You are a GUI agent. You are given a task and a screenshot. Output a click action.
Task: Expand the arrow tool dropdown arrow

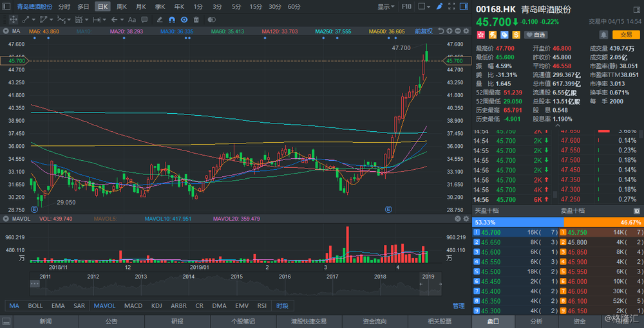[x=122, y=20]
